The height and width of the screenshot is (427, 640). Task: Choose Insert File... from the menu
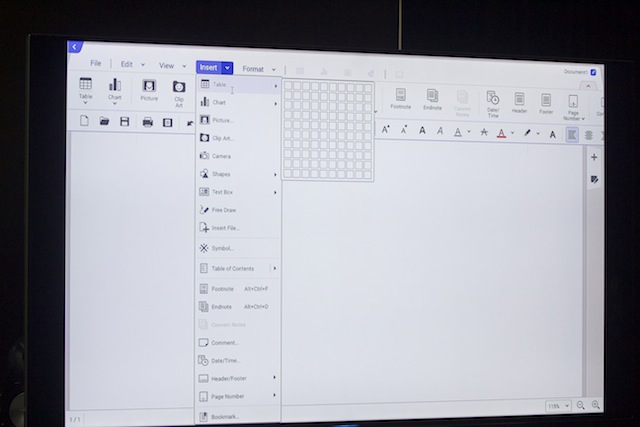click(x=239, y=228)
